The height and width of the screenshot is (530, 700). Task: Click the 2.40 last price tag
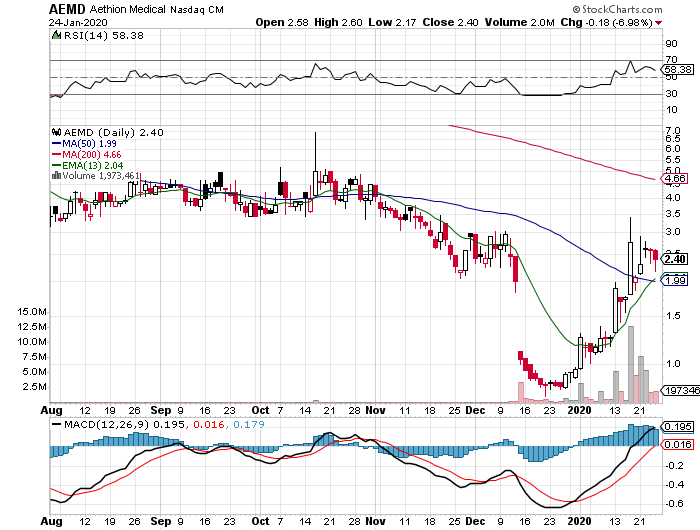[672, 258]
